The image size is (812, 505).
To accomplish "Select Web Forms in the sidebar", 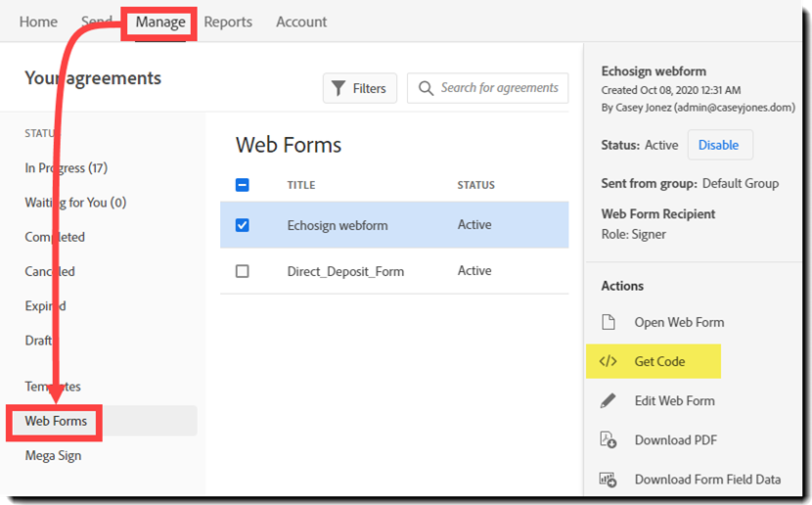I will coord(56,421).
